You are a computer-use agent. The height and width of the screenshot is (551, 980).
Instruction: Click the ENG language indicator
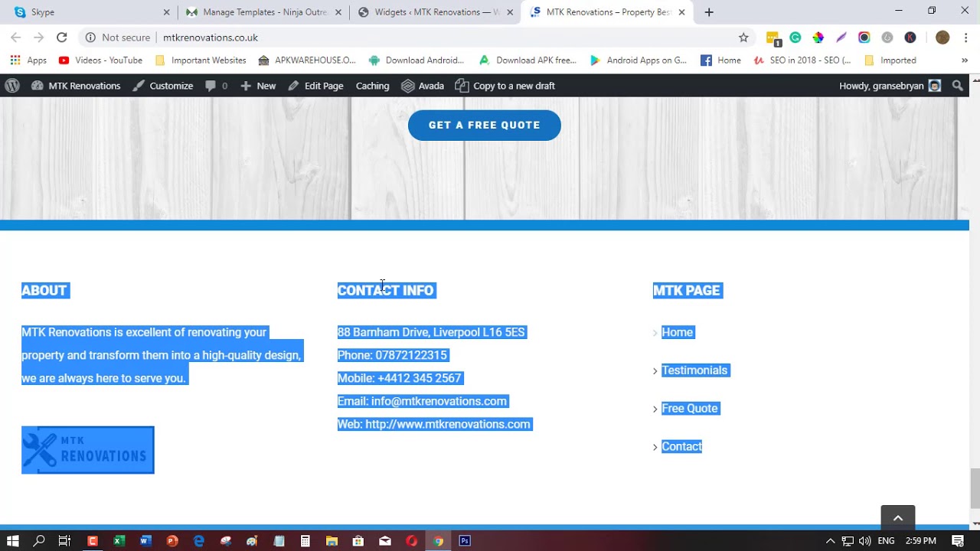(887, 541)
